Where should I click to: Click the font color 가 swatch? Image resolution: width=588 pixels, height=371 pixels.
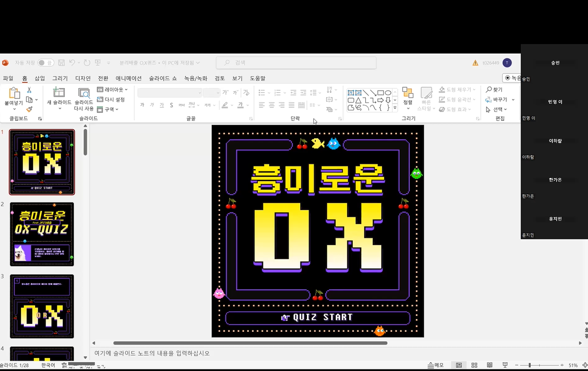pyautogui.click(x=241, y=105)
